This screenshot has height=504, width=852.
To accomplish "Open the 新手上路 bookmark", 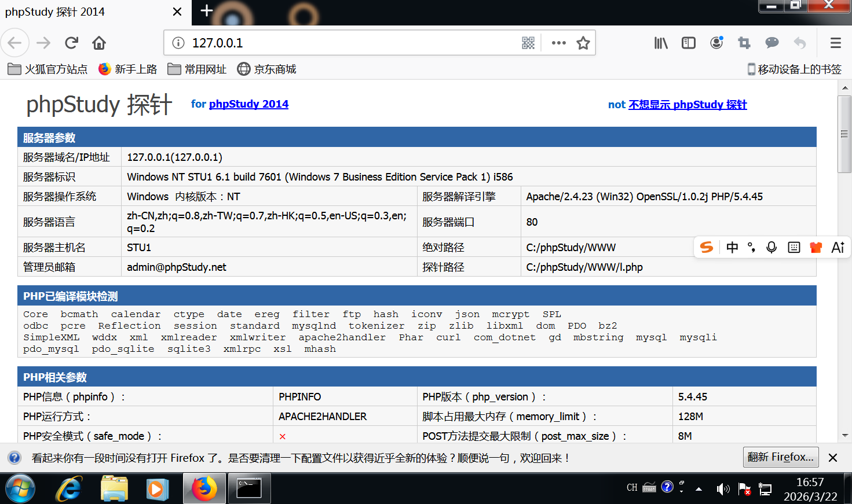I will click(x=128, y=69).
